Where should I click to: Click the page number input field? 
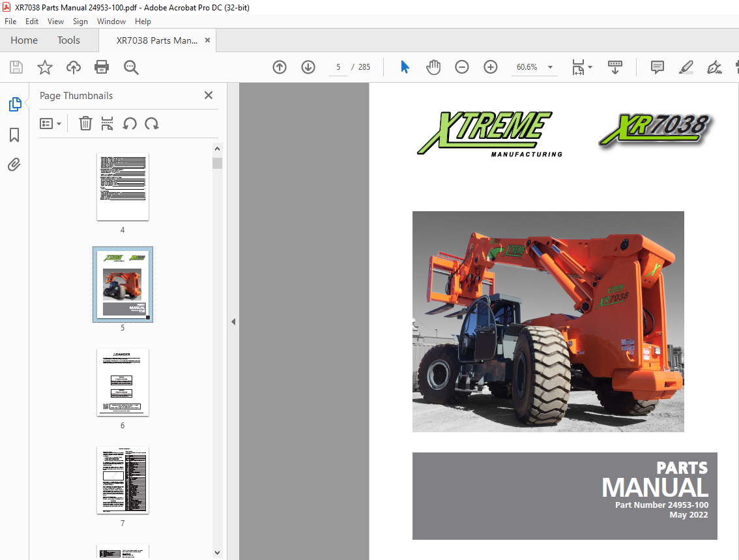tap(338, 67)
